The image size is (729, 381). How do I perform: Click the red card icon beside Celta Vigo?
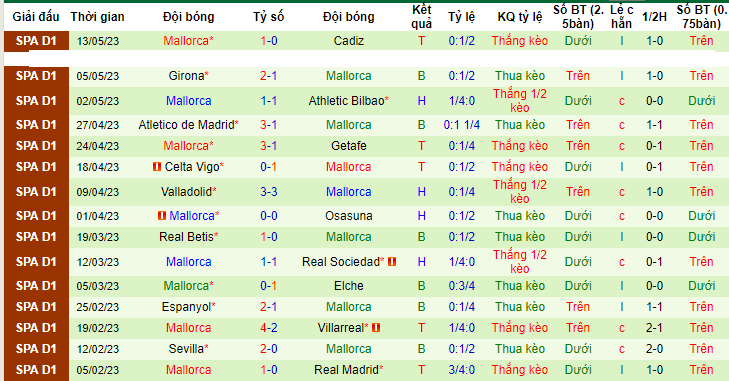coord(157,167)
